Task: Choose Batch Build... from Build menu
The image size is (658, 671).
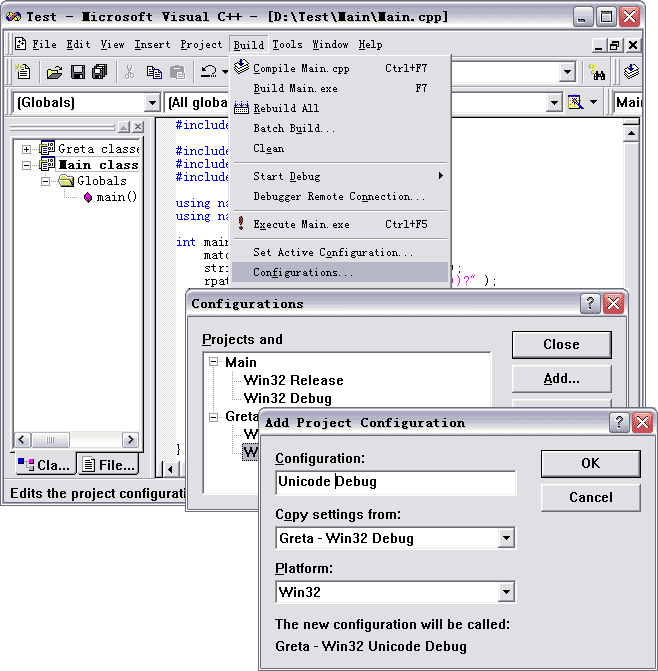Action: pos(341,128)
